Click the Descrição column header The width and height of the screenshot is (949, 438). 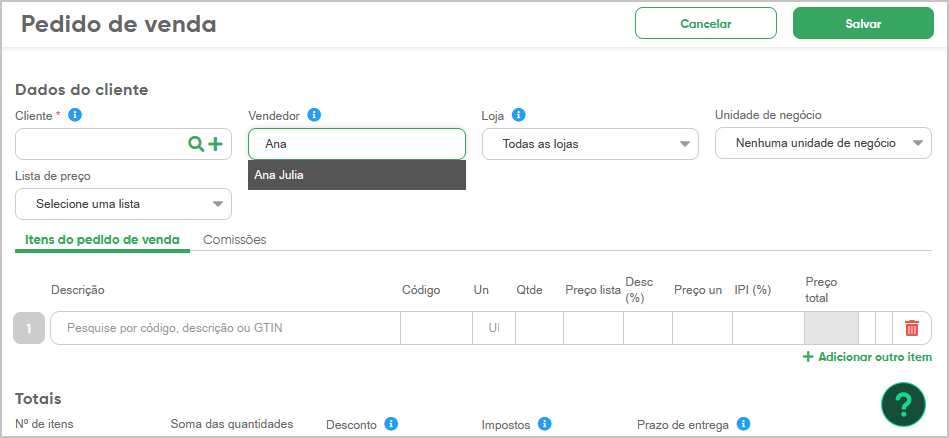(78, 290)
